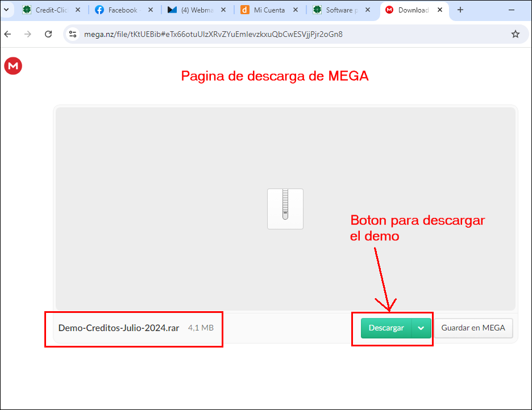Go back with the back arrow
The height and width of the screenshot is (410, 532).
click(x=8, y=34)
